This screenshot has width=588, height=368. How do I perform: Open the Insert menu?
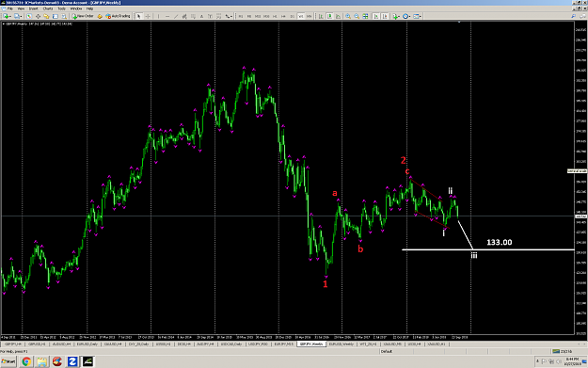click(x=33, y=8)
